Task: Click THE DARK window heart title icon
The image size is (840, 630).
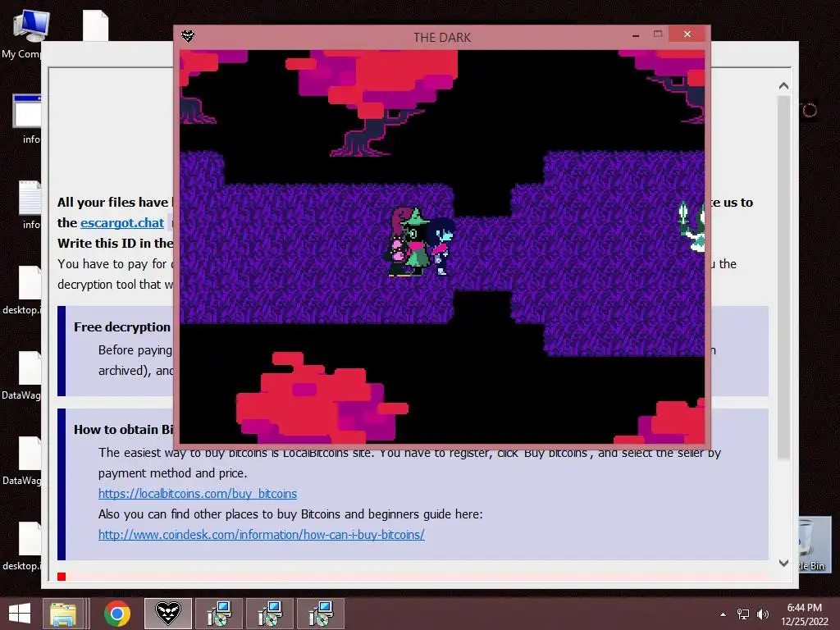Action: pyautogui.click(x=188, y=36)
